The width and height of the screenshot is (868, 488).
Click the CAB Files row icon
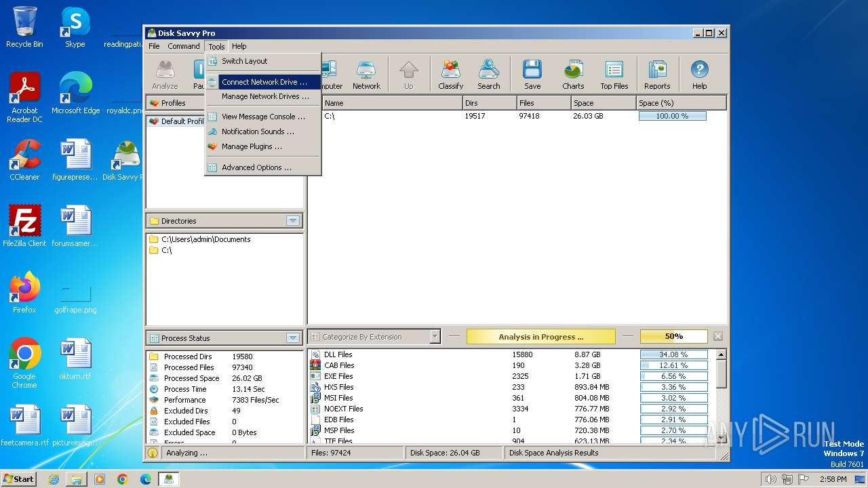[x=315, y=365]
